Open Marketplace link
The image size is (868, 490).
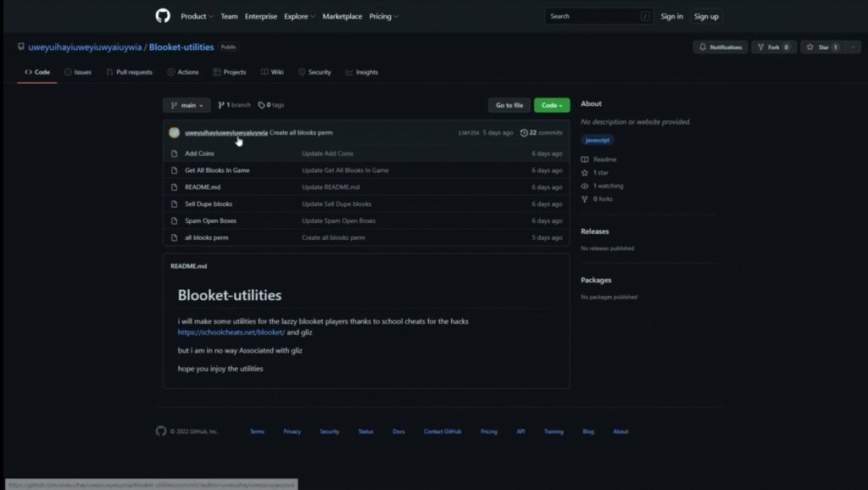pos(342,17)
